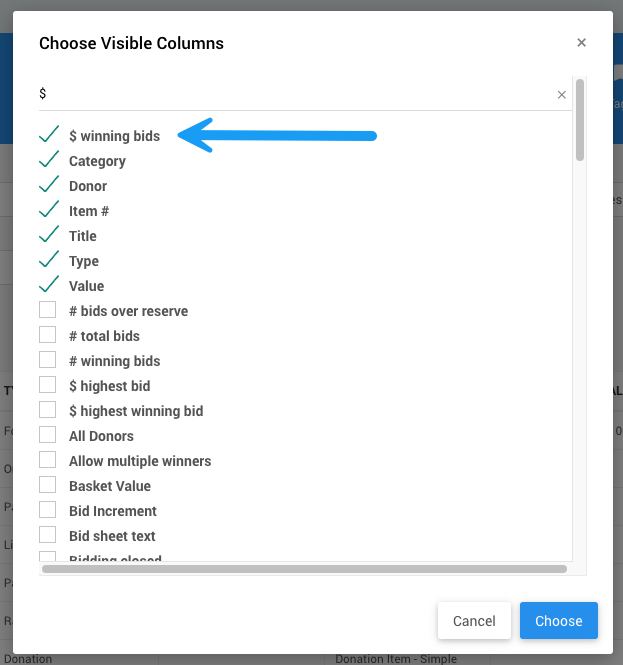Tick the # winning bids checkbox
Screen dimensions: 623x665
click(48, 360)
